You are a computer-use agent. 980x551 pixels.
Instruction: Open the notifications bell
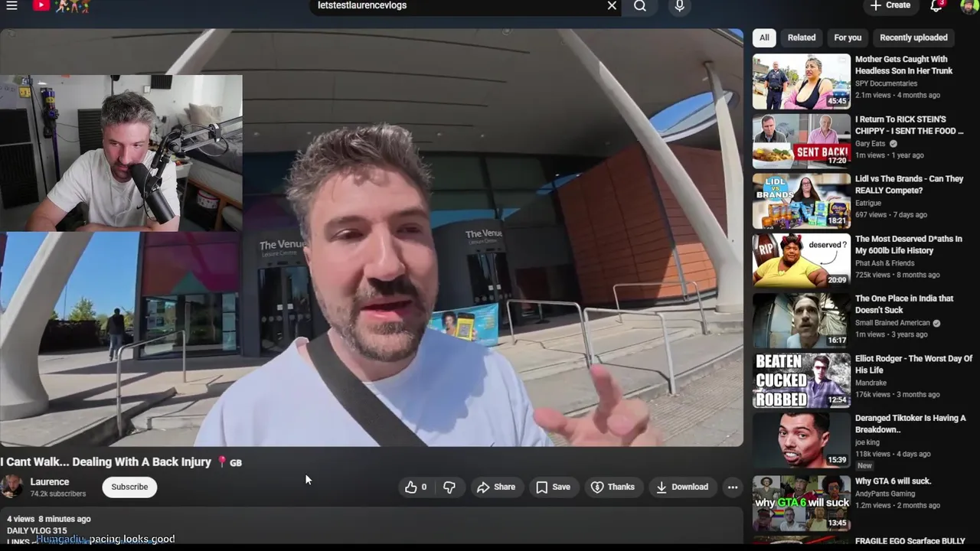936,5
